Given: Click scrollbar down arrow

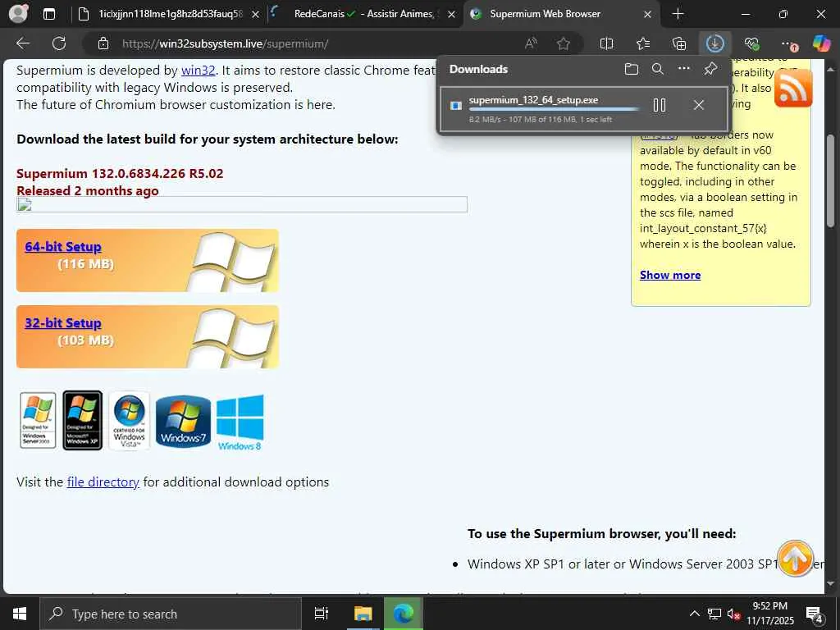Looking at the screenshot, I should point(831,584).
